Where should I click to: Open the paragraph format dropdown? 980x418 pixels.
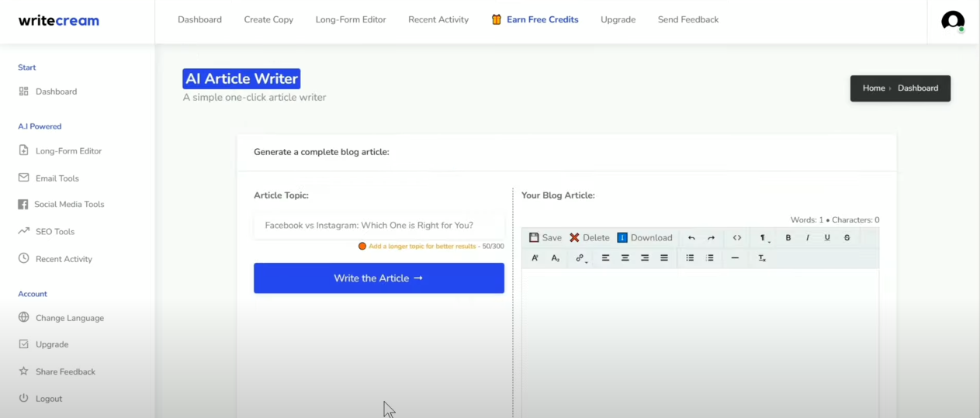pyautogui.click(x=764, y=238)
